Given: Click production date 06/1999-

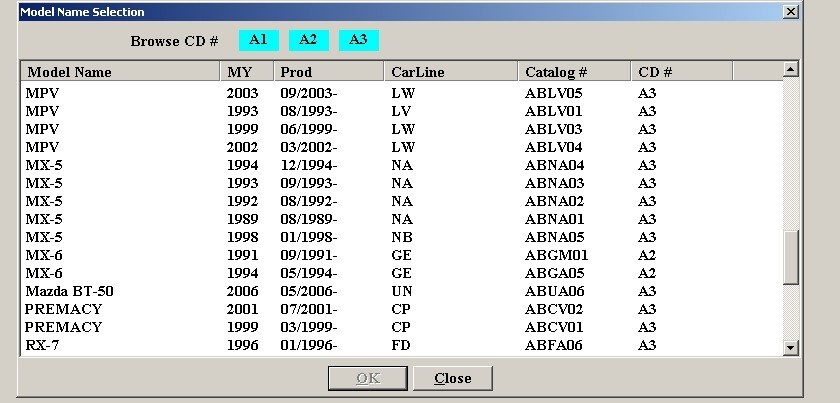Looking at the screenshot, I should pos(309,129).
